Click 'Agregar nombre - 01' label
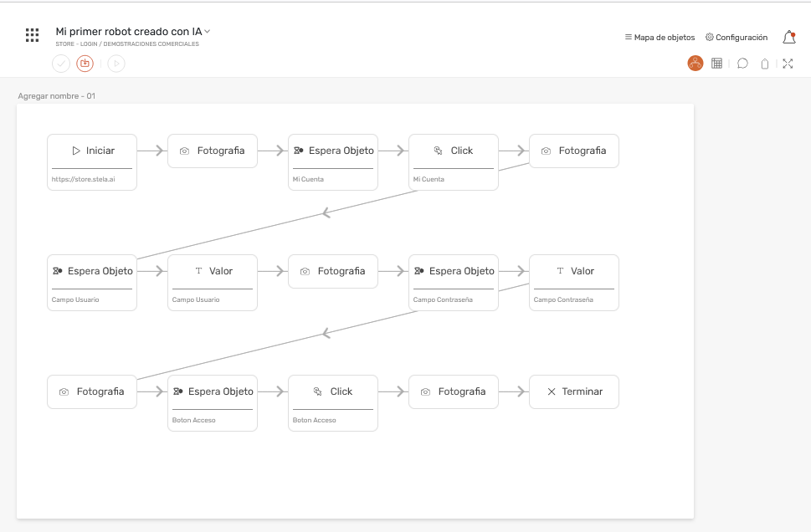Image resolution: width=811 pixels, height=532 pixels. coord(57,96)
